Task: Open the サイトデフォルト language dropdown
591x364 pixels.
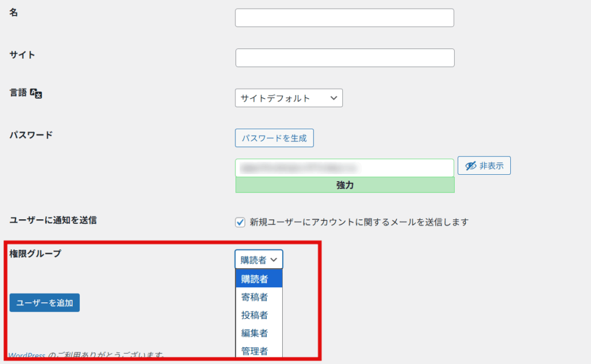Action: [289, 98]
